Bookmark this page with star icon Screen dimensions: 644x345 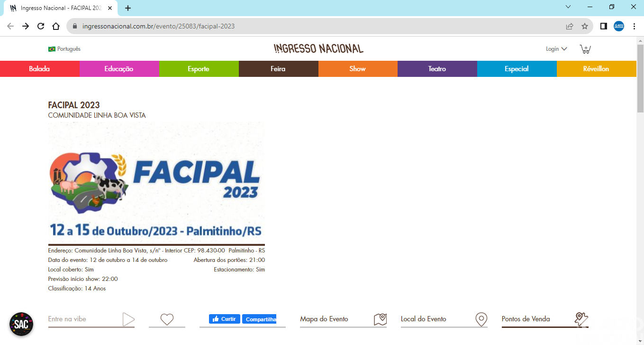[x=585, y=26]
